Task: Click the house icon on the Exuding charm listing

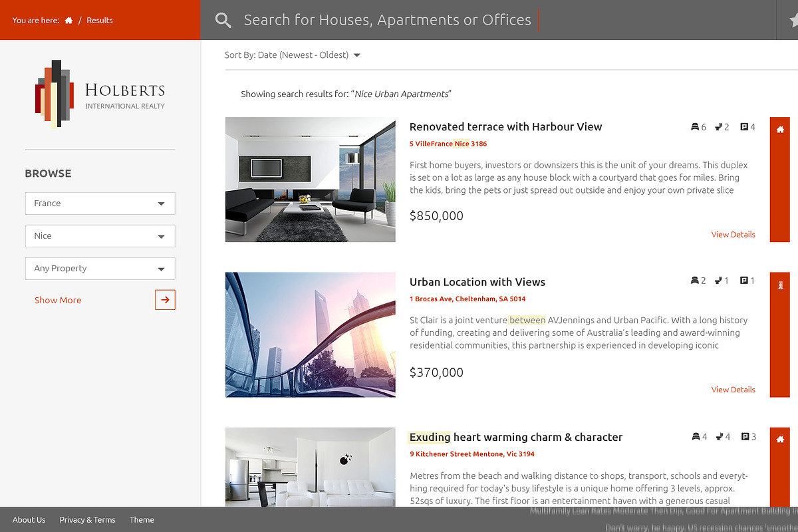Action: pos(780,440)
